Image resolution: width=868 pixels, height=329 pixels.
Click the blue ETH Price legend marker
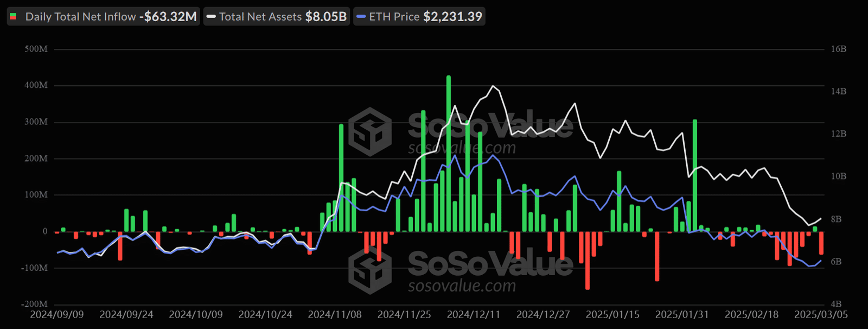tap(361, 17)
